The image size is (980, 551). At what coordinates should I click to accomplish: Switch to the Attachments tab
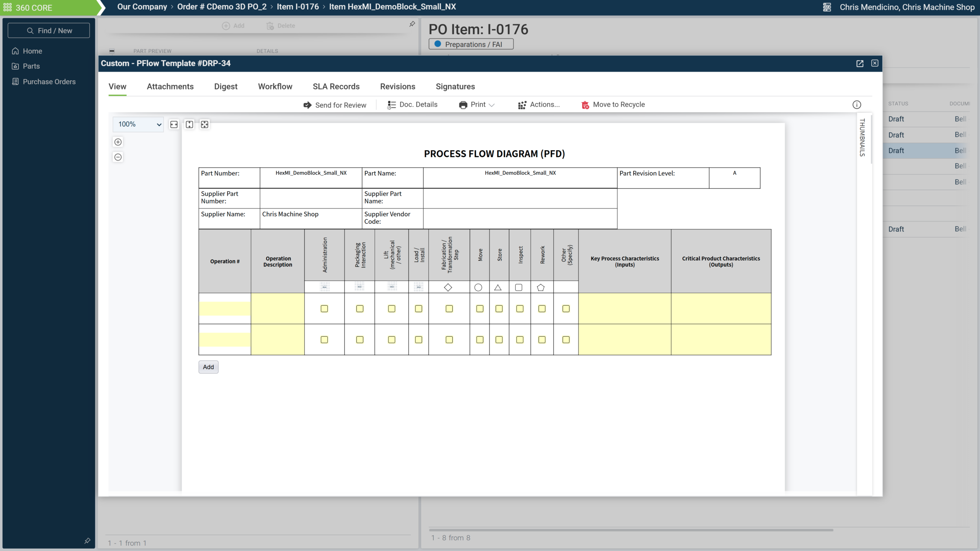[x=170, y=86]
